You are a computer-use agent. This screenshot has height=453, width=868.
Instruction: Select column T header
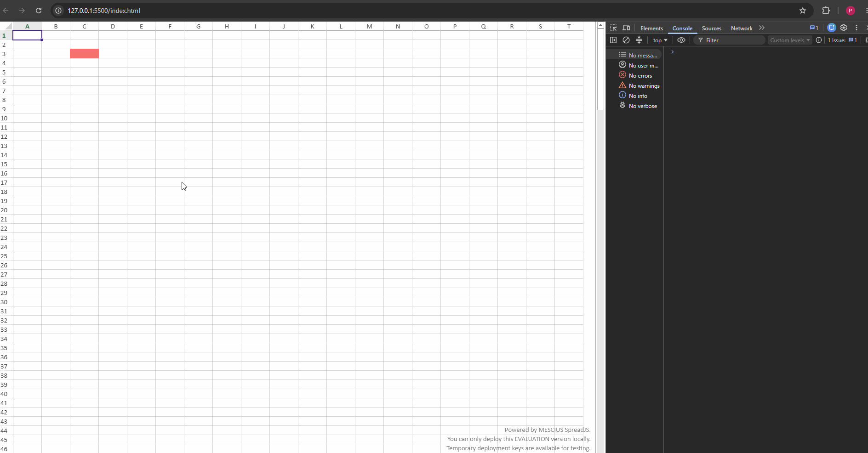click(569, 26)
